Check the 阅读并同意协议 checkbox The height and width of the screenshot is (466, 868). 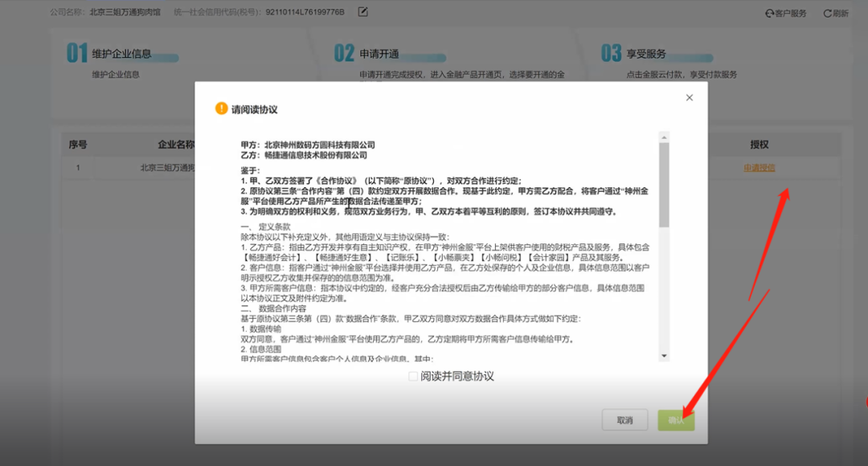click(x=413, y=376)
